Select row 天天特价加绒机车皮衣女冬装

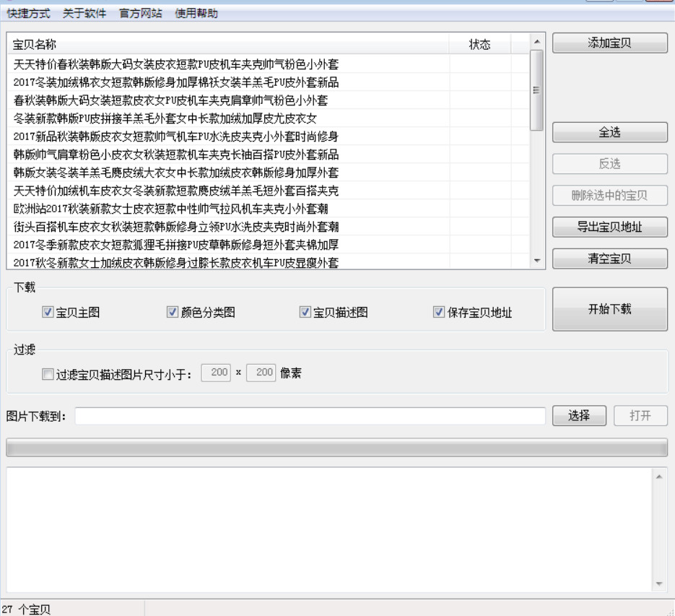pyautogui.click(x=268, y=191)
